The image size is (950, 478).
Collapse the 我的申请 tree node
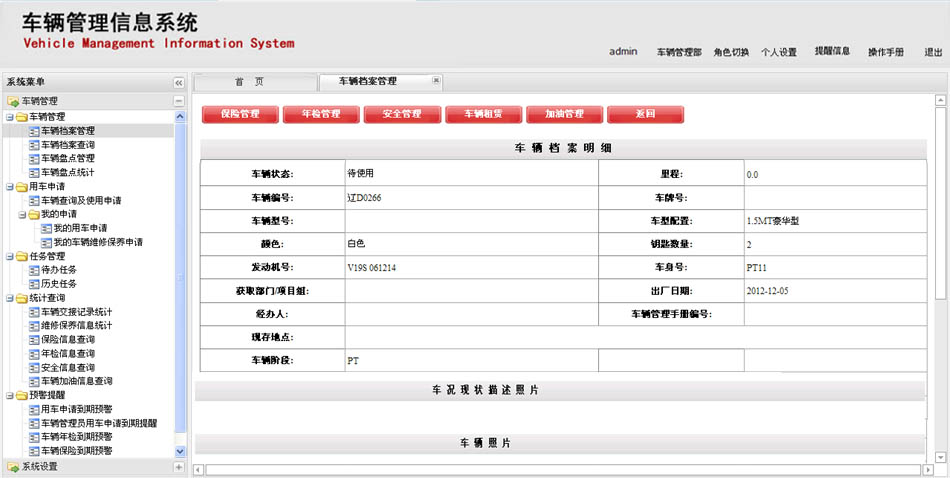21,214
